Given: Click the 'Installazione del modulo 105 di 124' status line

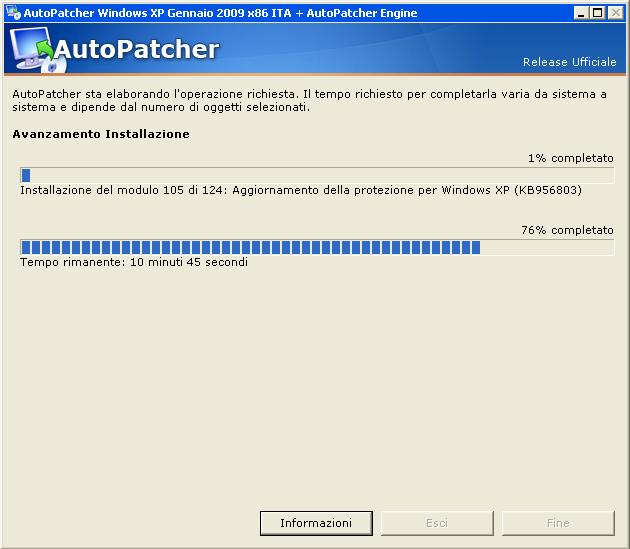Looking at the screenshot, I should pos(301,190).
